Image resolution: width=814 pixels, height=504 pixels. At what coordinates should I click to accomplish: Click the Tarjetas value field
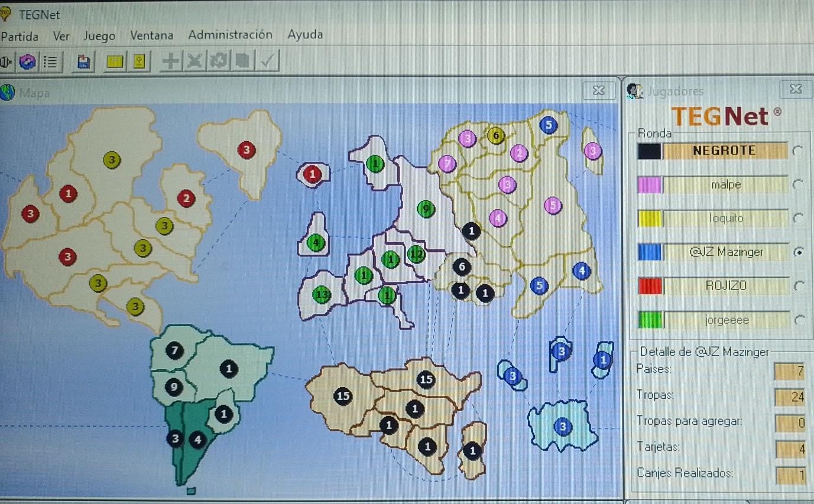pos(791,449)
